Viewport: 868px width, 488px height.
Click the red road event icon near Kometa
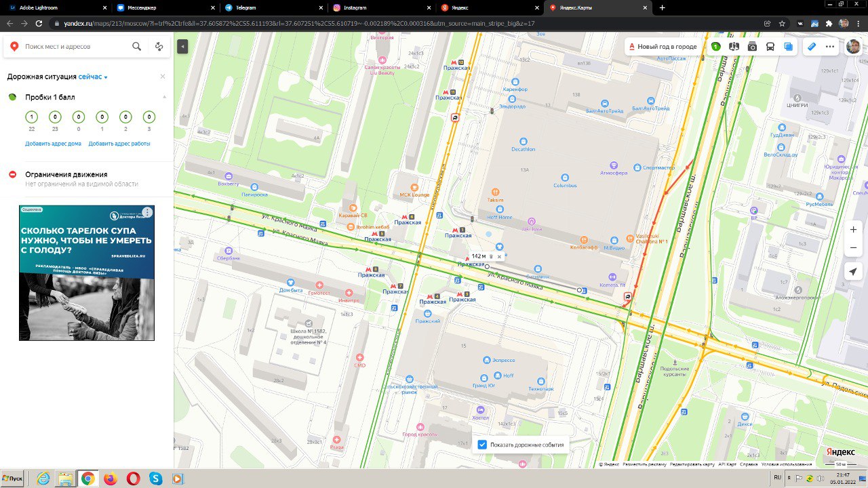point(627,297)
